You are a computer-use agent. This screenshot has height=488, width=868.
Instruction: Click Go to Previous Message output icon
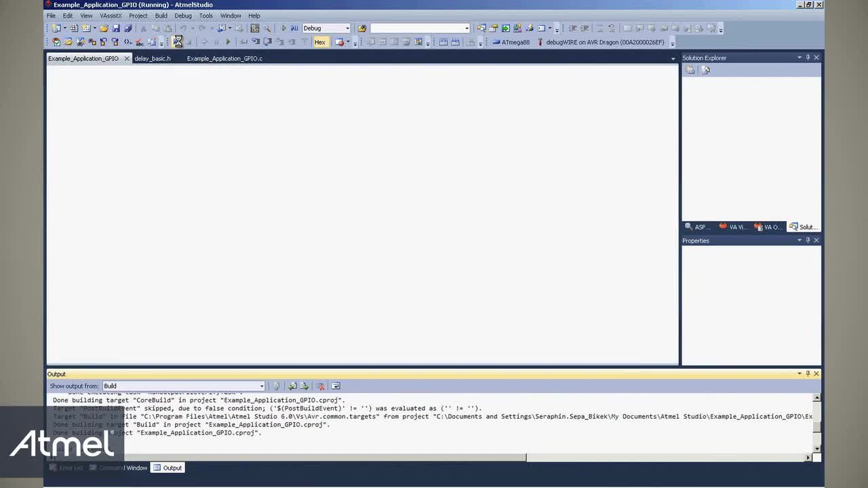(292, 386)
